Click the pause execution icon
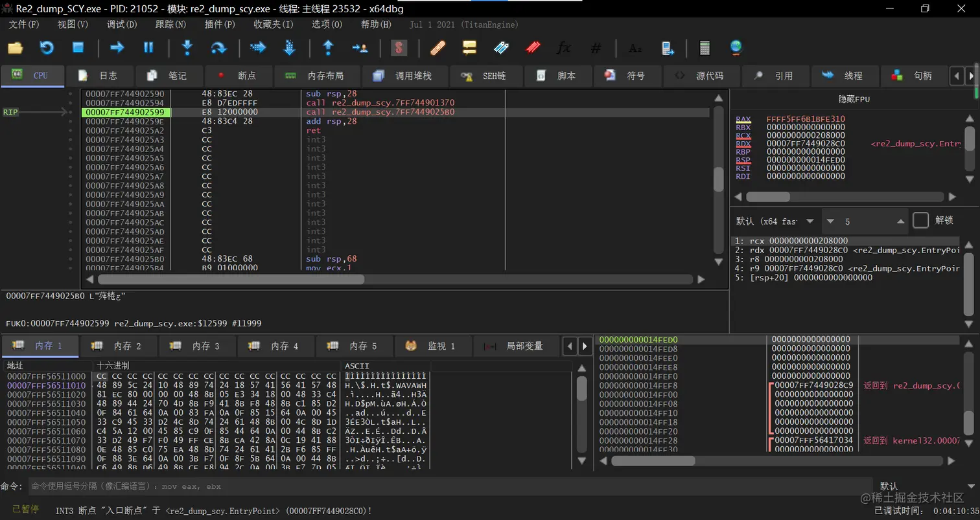Screen dimensions: 980x520 point(148,47)
